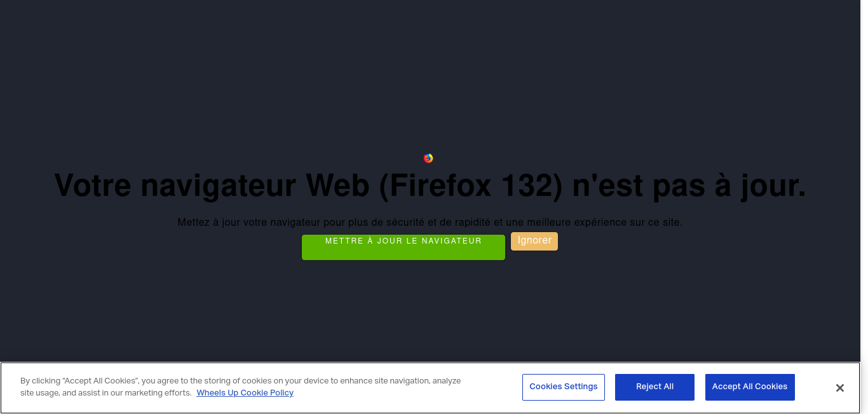Open Cookies Settings
Screen dimensions: 868x414
564,387
